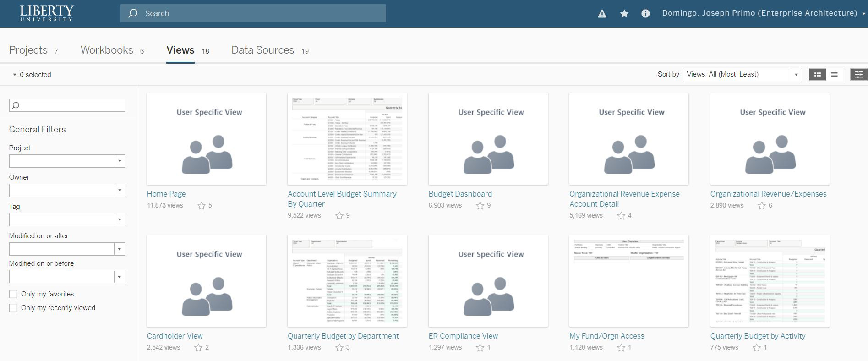Click the ER Compliance View thumbnail
The height and width of the screenshot is (361, 868).
[x=488, y=281]
